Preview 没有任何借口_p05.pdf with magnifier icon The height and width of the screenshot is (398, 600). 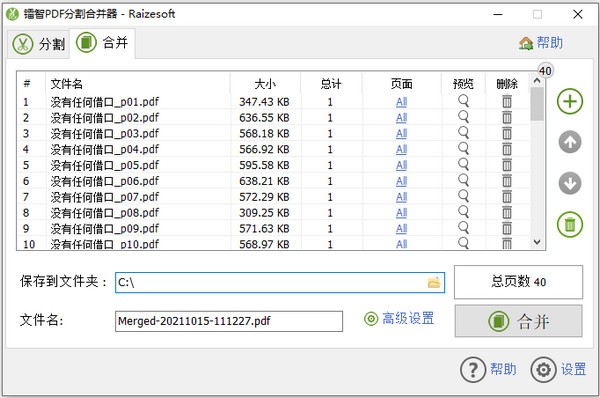coord(463,165)
